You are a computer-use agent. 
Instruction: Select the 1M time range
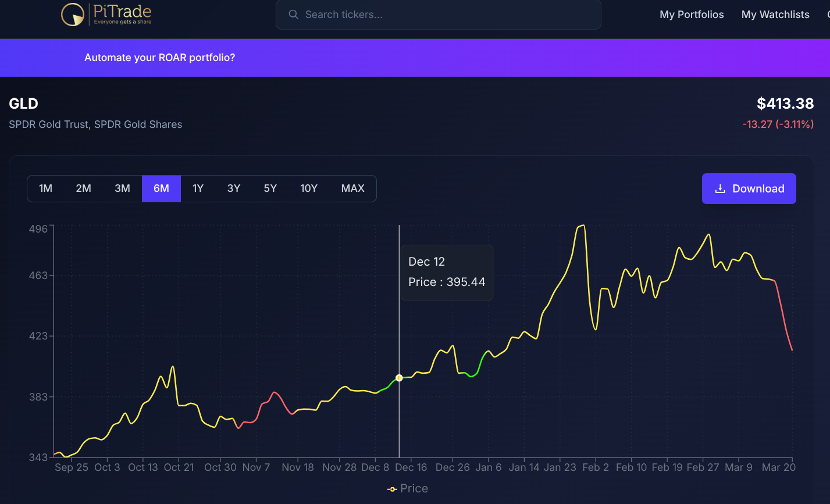tap(46, 188)
